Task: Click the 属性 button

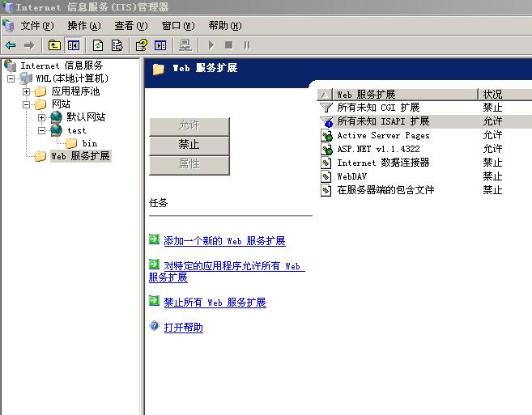Action: click(189, 164)
